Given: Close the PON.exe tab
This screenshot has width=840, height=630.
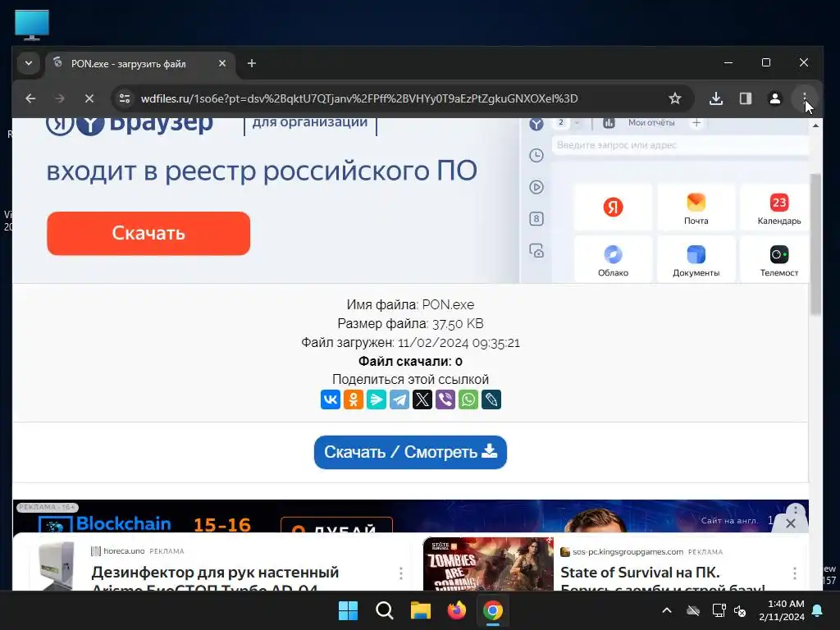Looking at the screenshot, I should pyautogui.click(x=221, y=64).
